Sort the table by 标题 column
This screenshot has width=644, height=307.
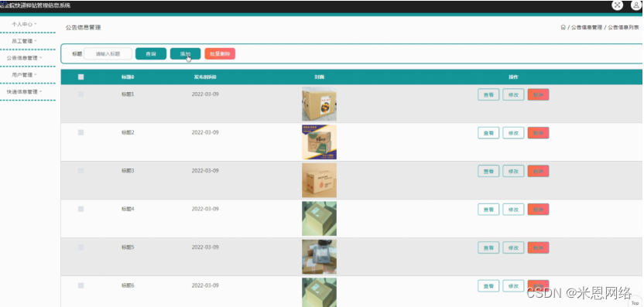[x=128, y=77]
